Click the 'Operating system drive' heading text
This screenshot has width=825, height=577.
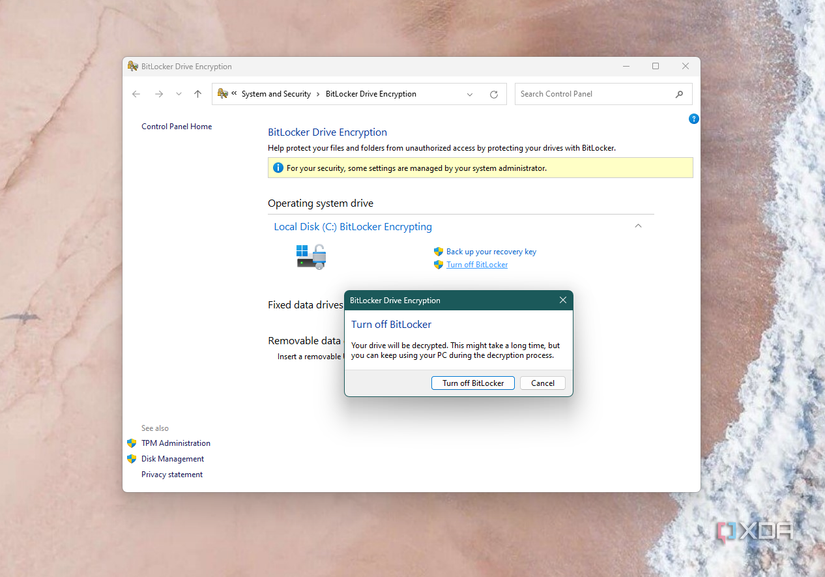(320, 203)
